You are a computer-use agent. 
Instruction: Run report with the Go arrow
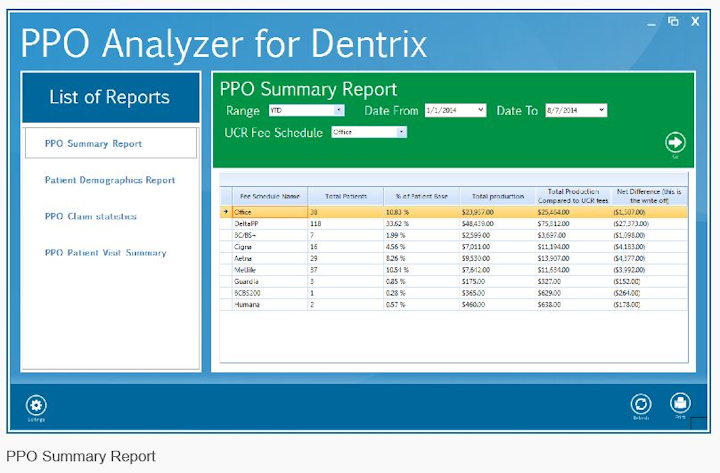tap(675, 143)
